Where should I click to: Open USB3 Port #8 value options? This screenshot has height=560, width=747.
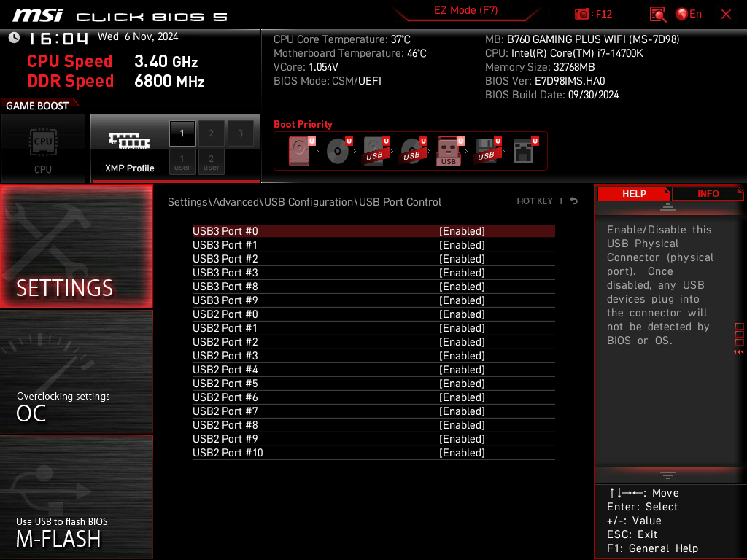462,286
